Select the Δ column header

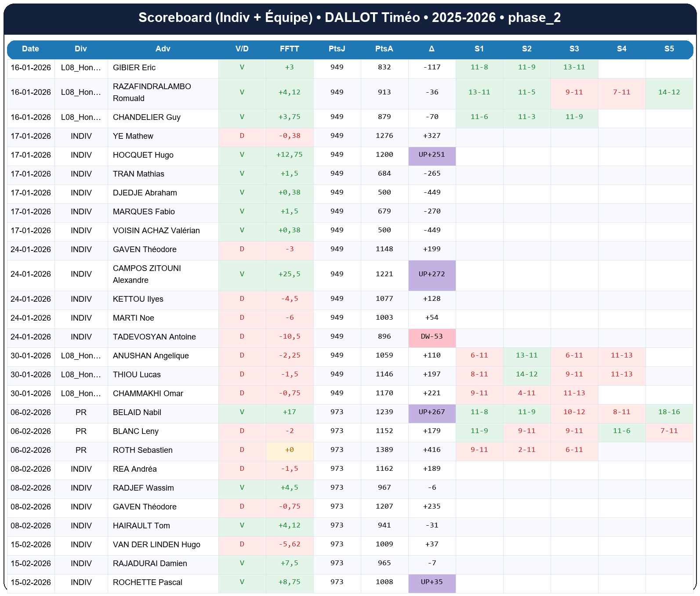pos(432,49)
